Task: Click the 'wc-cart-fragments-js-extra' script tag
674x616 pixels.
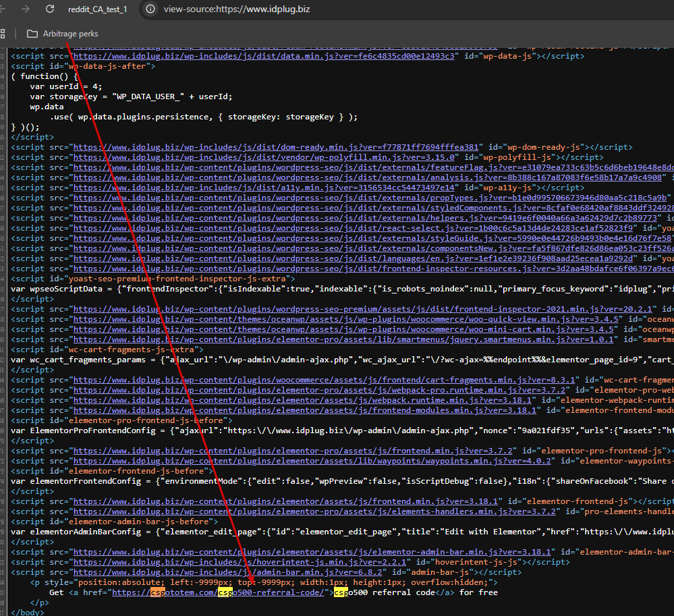Action: [x=107, y=349]
